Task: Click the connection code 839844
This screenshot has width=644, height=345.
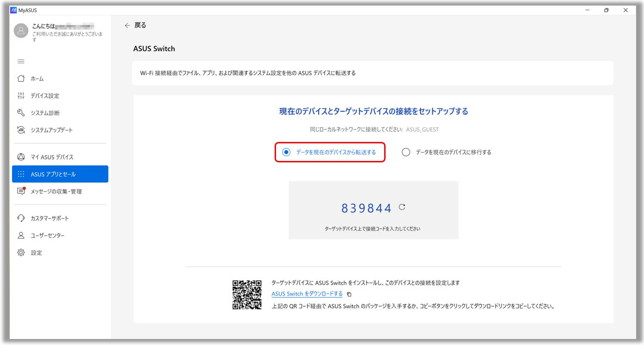Action: (367, 209)
